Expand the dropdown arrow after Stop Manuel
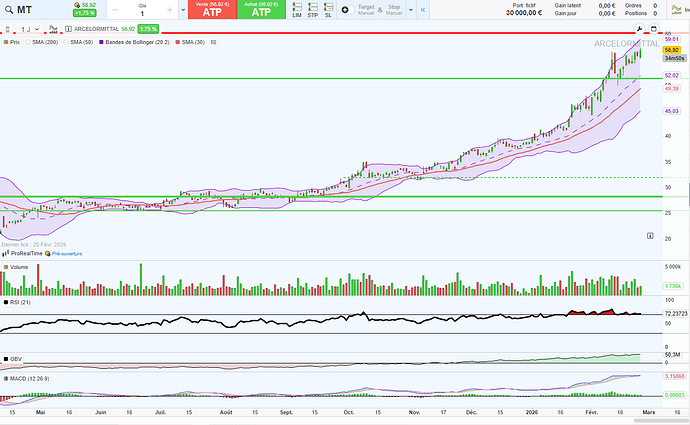The height and width of the screenshot is (425, 690). coord(411,10)
